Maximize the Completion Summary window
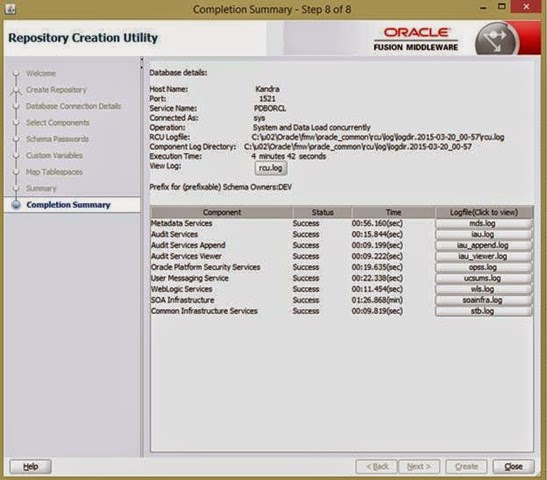547x480 pixels. (x=502, y=7)
